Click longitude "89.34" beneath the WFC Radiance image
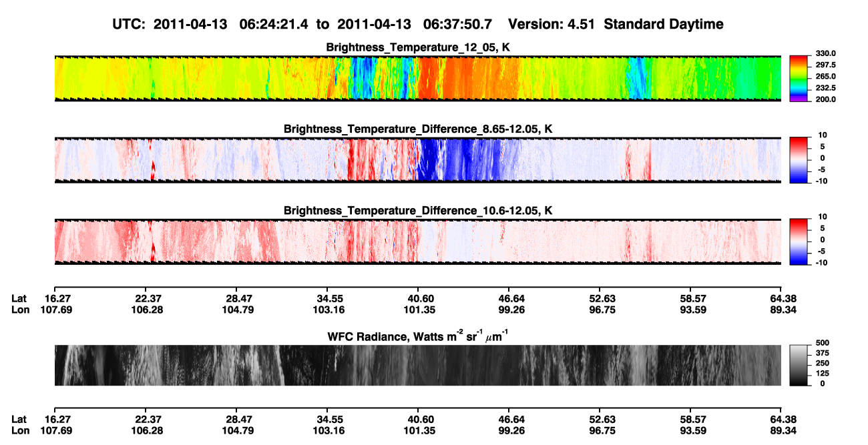Viewport: 868px width, 445px height. click(x=782, y=430)
